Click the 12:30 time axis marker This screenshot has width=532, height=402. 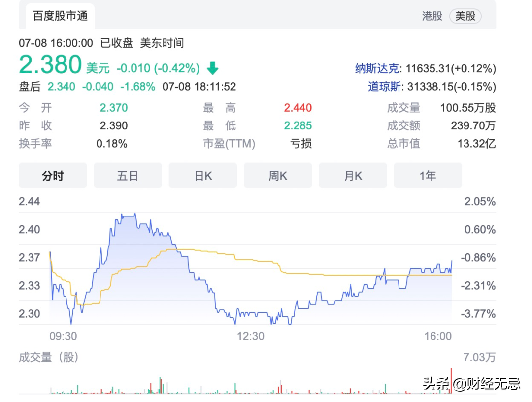pos(251,336)
